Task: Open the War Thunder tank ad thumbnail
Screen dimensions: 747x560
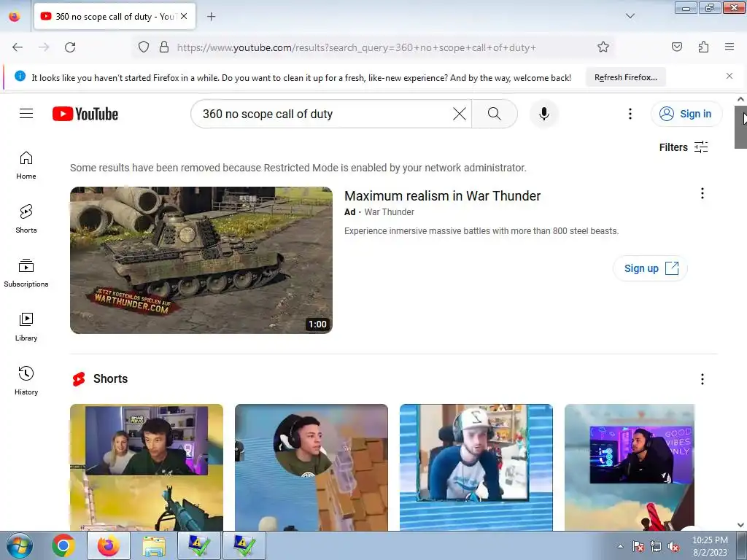Action: pyautogui.click(x=201, y=260)
